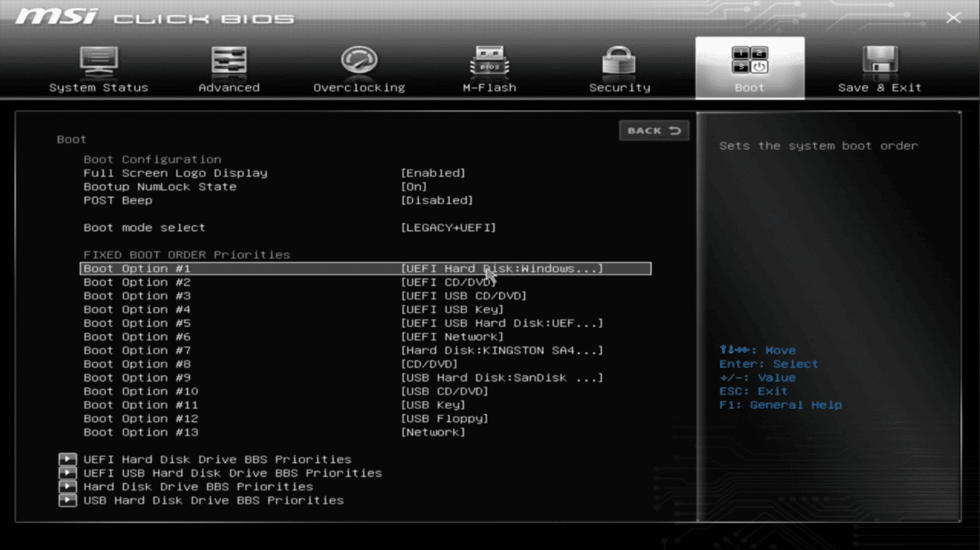Close the Click BIOS window

click(953, 18)
